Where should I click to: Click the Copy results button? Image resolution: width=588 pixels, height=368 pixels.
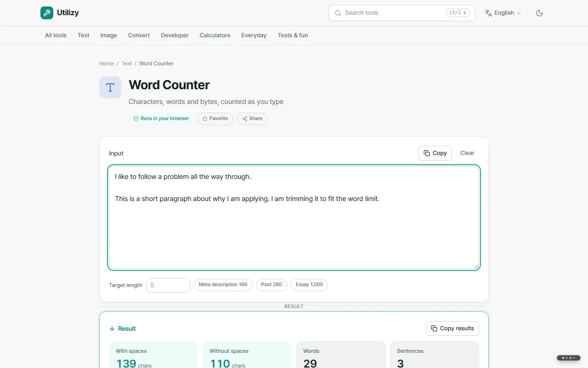click(452, 328)
